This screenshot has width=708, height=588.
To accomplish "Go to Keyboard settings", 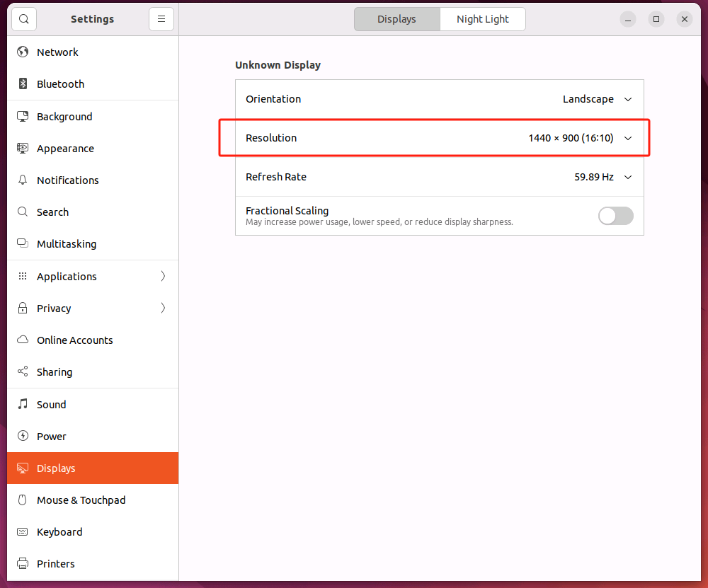I will pyautogui.click(x=93, y=532).
